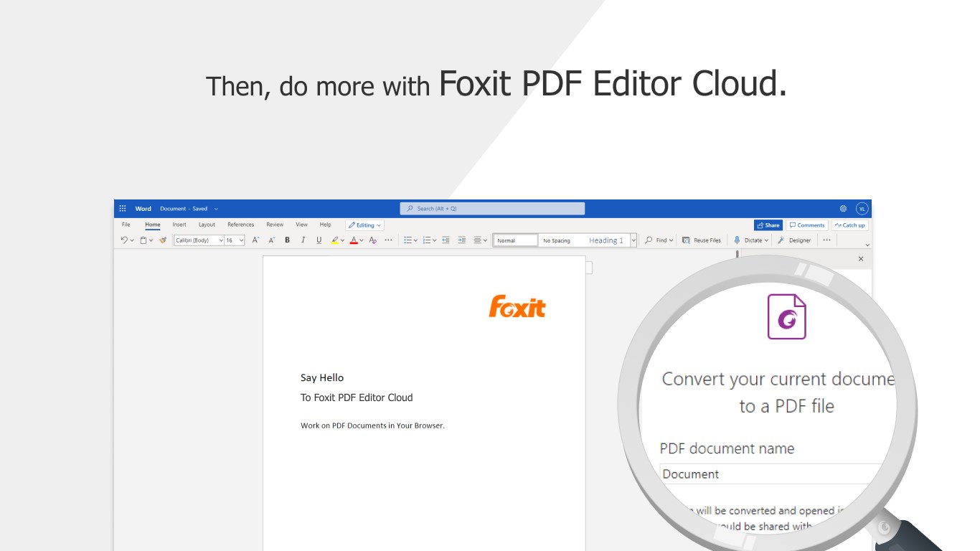This screenshot has width=980, height=551.
Task: Click the red font color icon
Action: pos(354,240)
